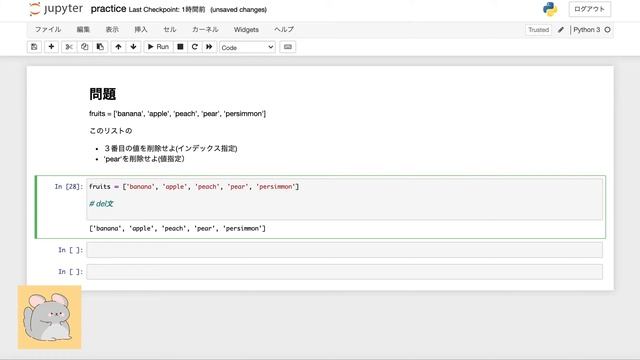
Task: Click the chinchilla mascot image
Action: [49, 318]
